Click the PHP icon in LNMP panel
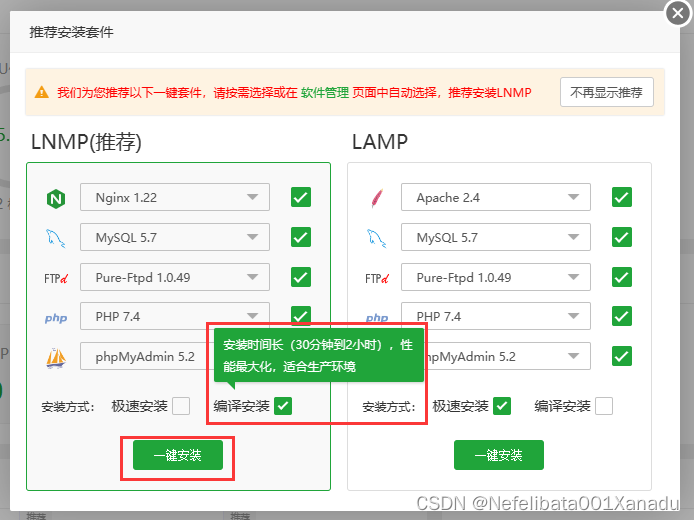The height and width of the screenshot is (520, 694). coord(56,318)
